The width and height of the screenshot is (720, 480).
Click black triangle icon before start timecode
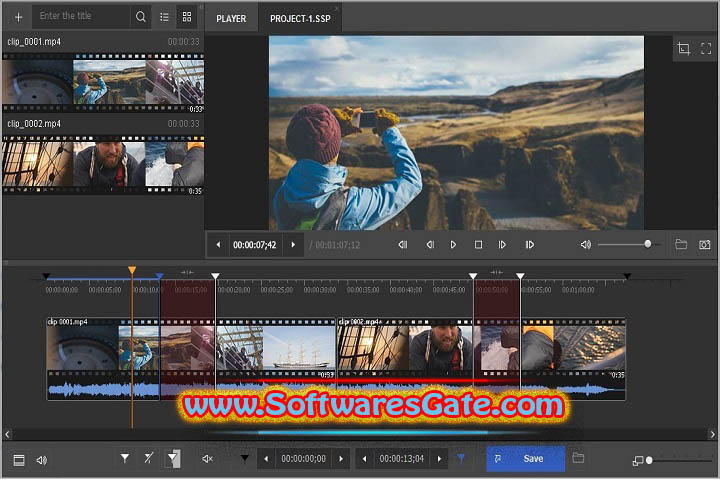(244, 458)
